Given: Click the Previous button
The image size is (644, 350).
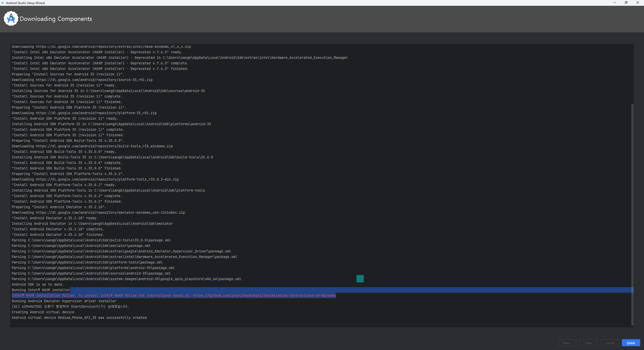Looking at the screenshot, I should (x=568, y=343).
